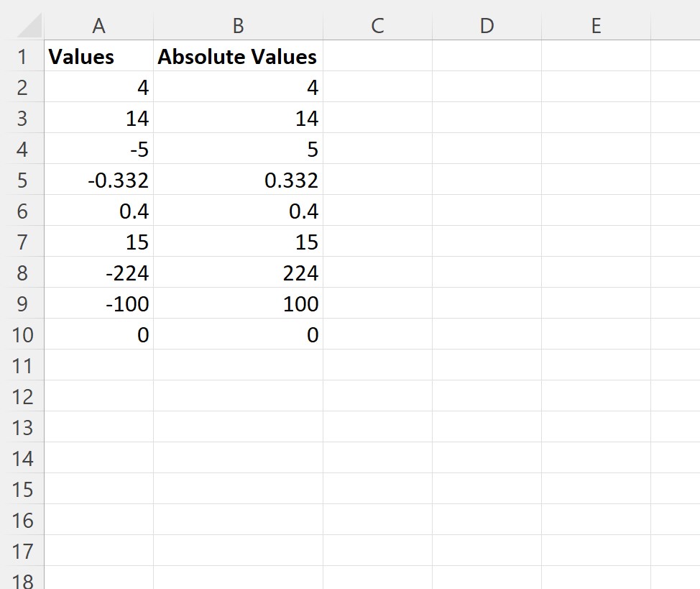Image resolution: width=700 pixels, height=589 pixels.
Task: Select the cell containing 0 in column A
Action: [x=98, y=334]
